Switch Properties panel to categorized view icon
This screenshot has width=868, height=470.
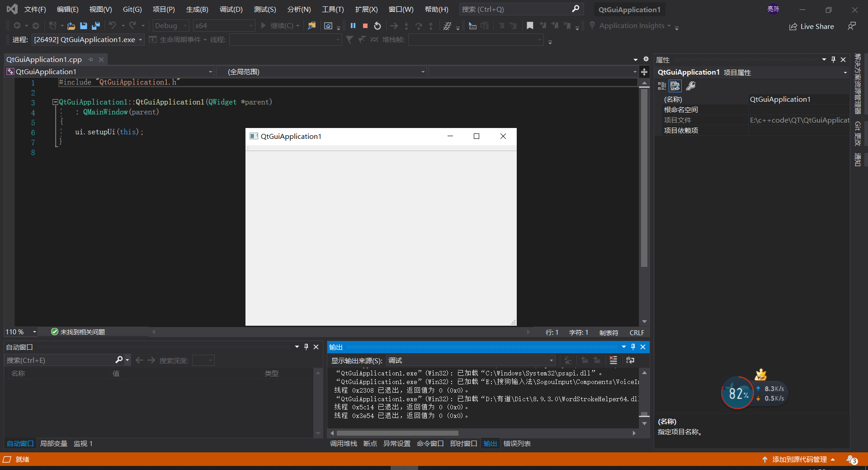point(662,86)
